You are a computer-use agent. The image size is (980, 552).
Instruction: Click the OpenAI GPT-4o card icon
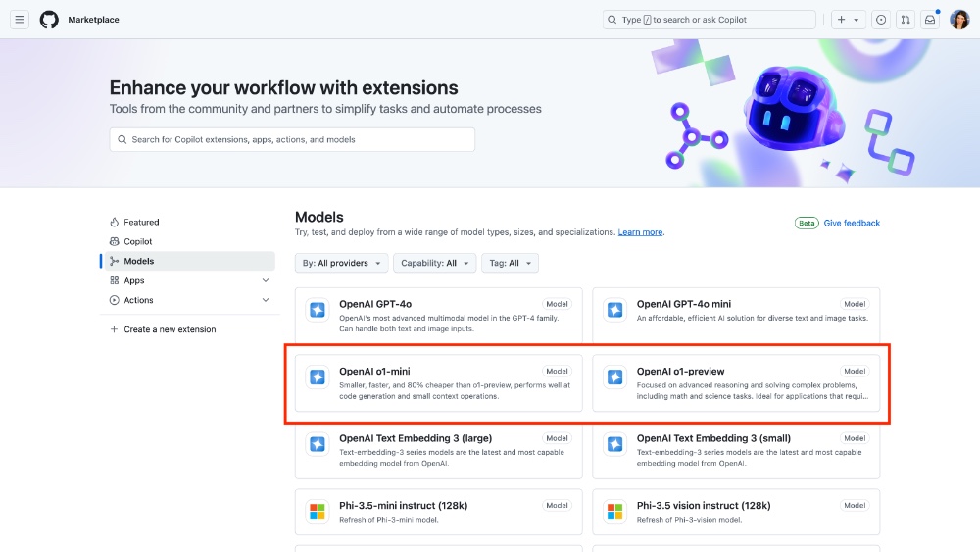pyautogui.click(x=318, y=310)
